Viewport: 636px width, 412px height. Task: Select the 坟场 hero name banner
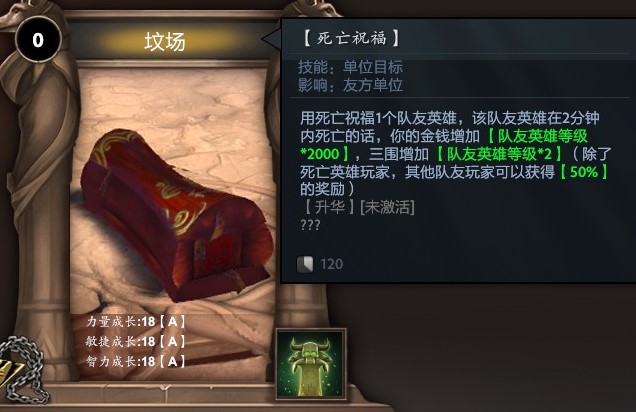tap(165, 41)
